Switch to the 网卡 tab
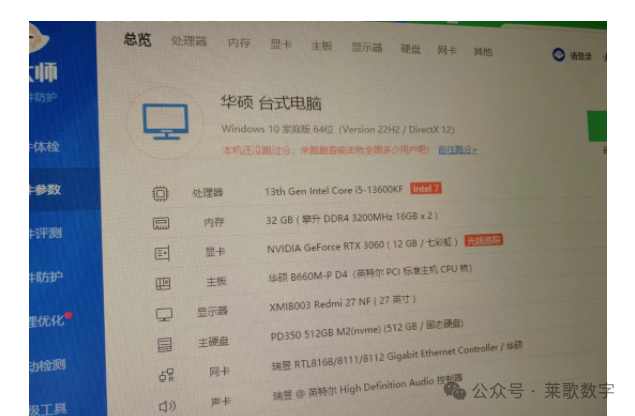The width and height of the screenshot is (635, 416). (x=447, y=50)
